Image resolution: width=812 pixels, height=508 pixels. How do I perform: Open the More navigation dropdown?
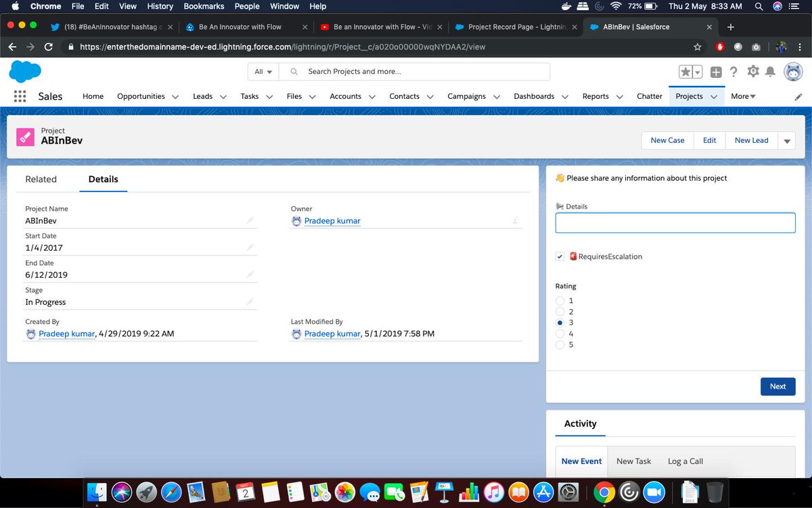pos(743,96)
